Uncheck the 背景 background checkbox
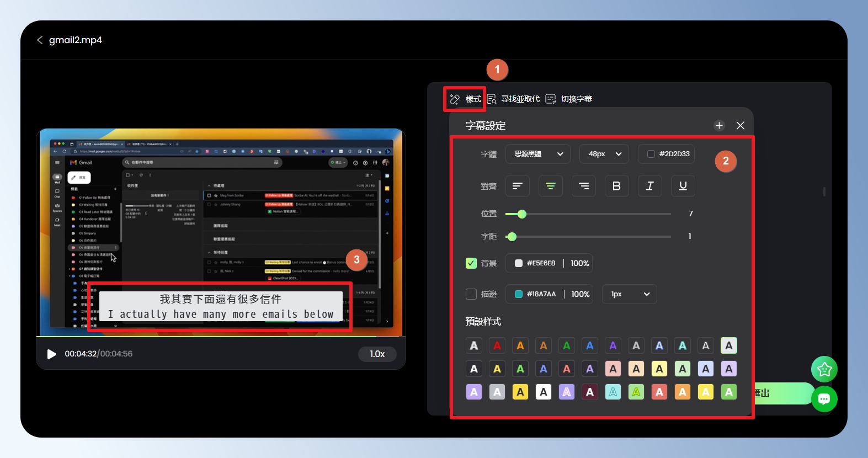Image resolution: width=868 pixels, height=458 pixels. (x=471, y=263)
